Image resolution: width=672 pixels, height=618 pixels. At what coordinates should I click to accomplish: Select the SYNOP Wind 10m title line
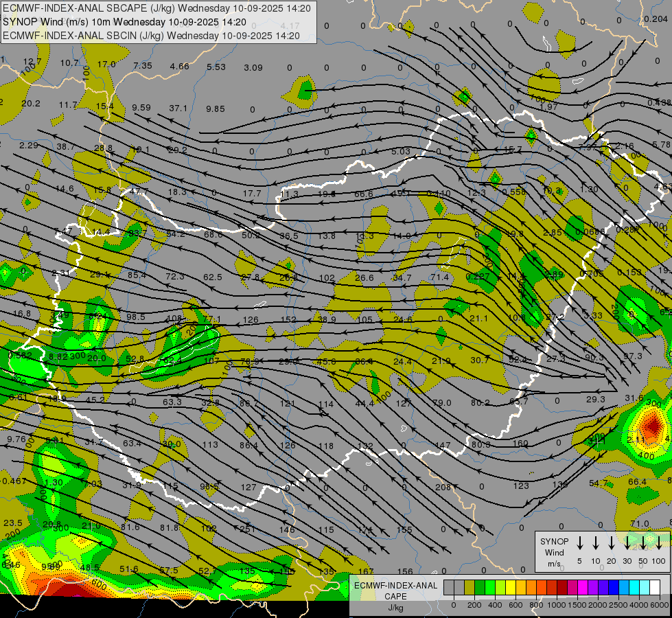[124, 22]
